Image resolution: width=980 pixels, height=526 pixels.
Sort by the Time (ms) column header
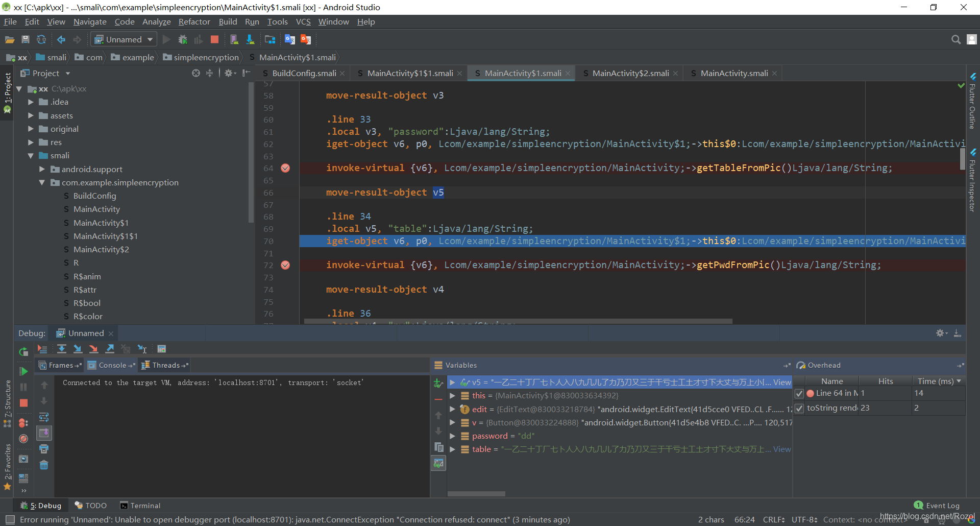click(938, 381)
